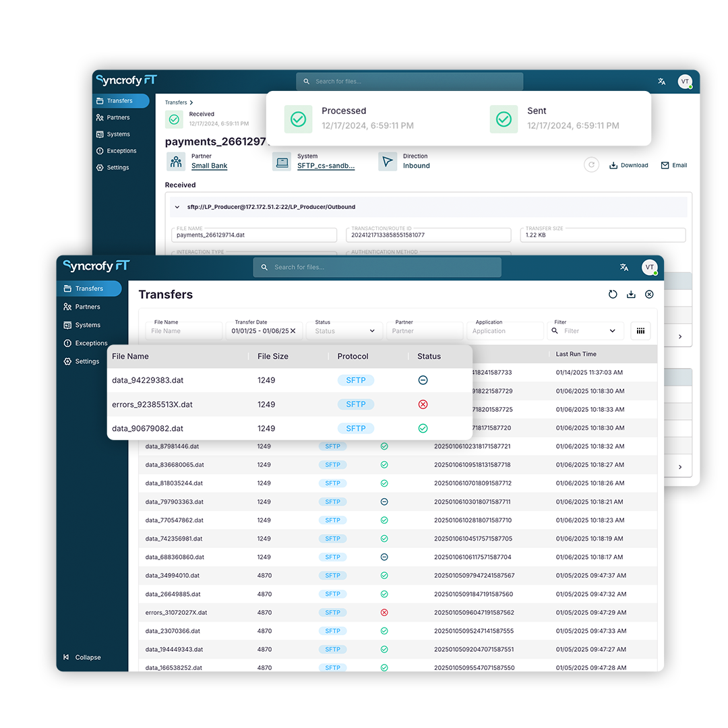Click the Syncrofy FT logo in front window

[x=96, y=266]
